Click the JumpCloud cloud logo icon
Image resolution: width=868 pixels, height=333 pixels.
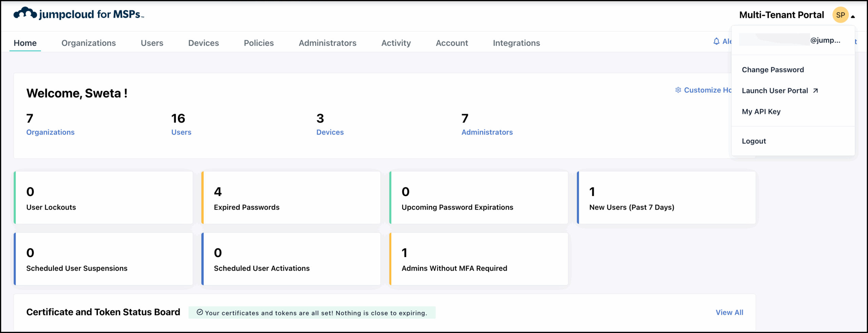point(25,14)
